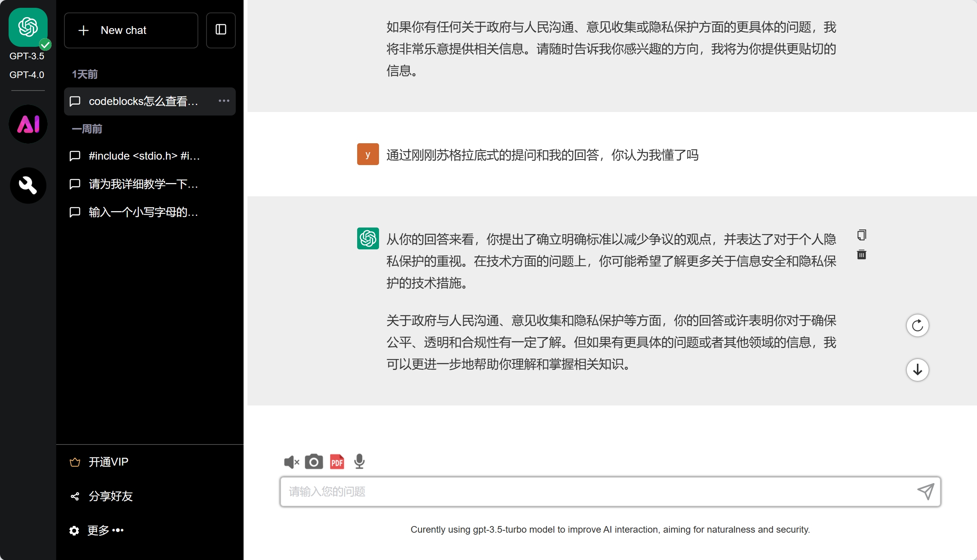Click 开通VIP to upgrade
977x560 pixels.
[x=108, y=462]
